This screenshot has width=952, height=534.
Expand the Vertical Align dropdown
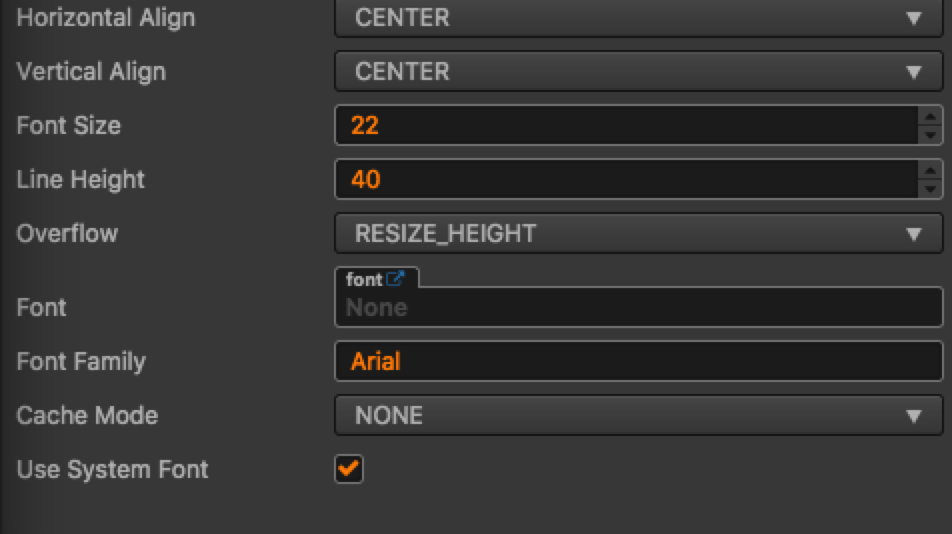[638, 72]
